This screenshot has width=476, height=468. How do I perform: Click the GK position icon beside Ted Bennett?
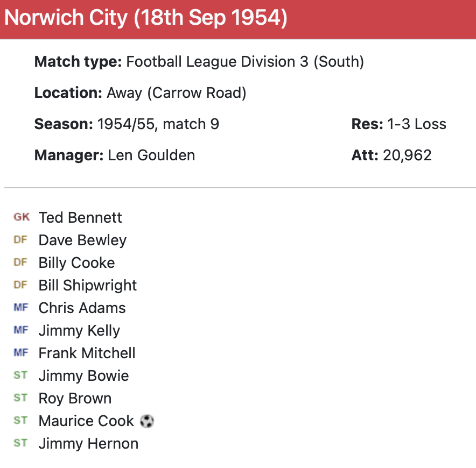[x=22, y=217]
